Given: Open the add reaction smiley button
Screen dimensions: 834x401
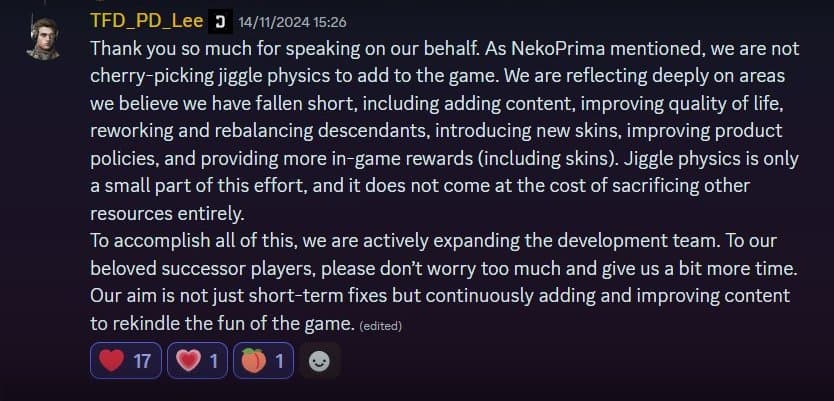Looking at the screenshot, I should (320, 360).
